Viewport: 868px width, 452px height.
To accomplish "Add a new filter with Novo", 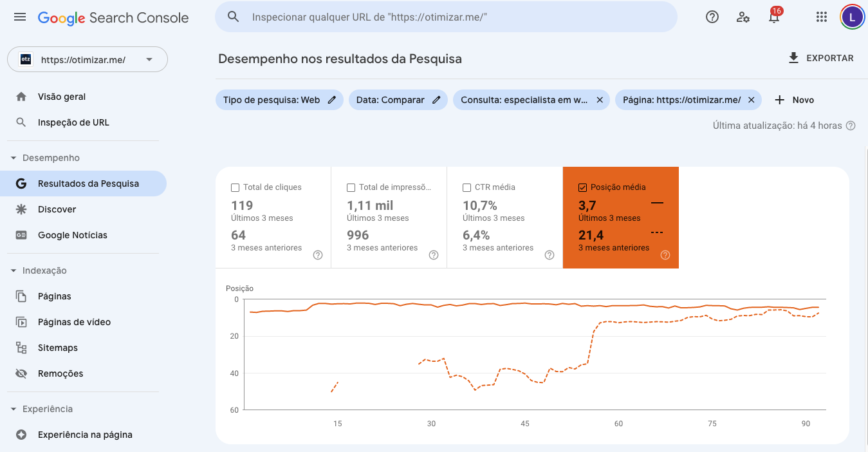I will coord(795,100).
